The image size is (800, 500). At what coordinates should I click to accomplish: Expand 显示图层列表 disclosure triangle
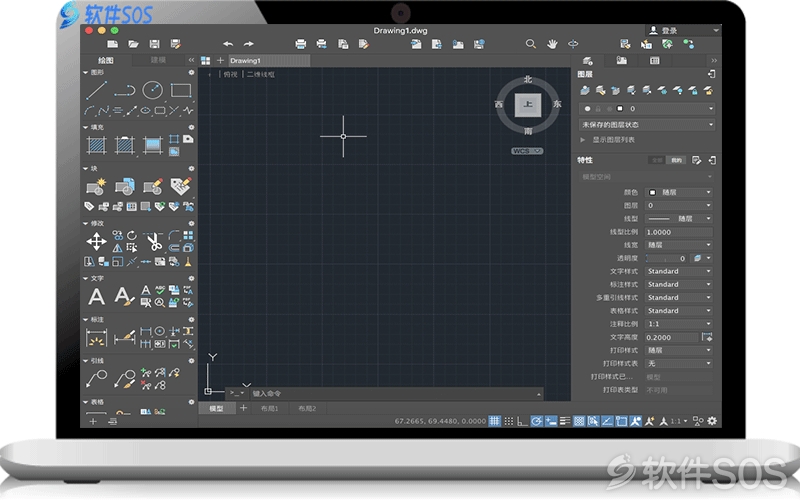click(x=582, y=139)
